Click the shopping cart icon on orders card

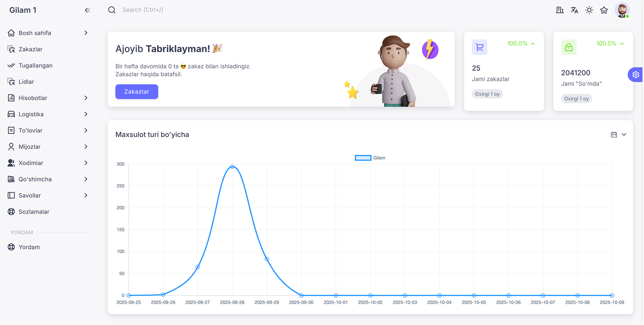pos(479,47)
